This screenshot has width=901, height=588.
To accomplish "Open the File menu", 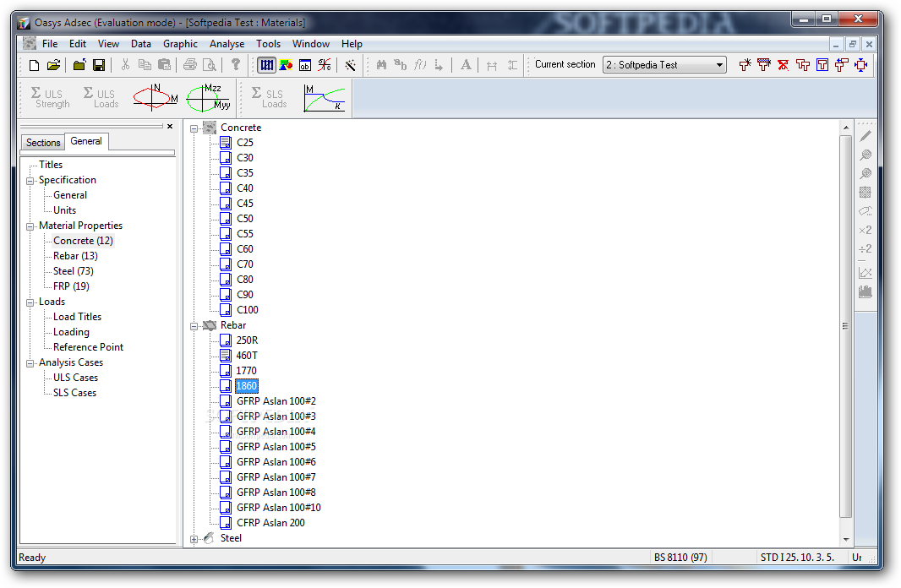I will (50, 44).
